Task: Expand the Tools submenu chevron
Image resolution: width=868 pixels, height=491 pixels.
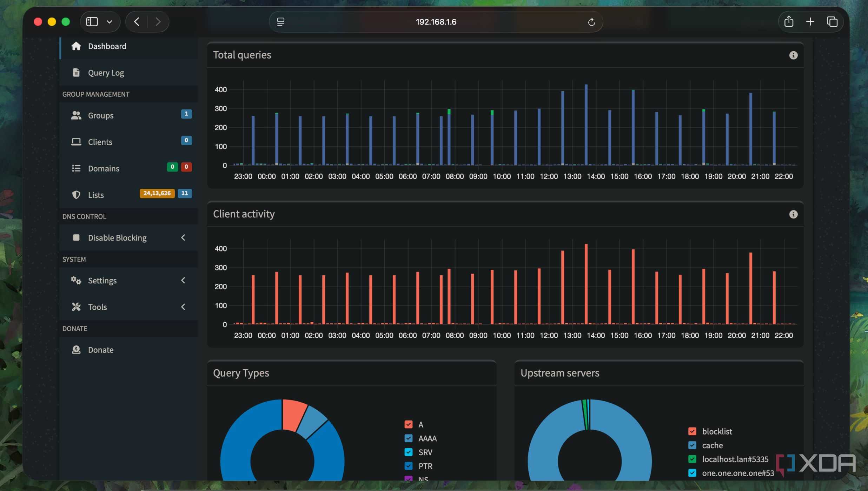Action: (x=183, y=307)
